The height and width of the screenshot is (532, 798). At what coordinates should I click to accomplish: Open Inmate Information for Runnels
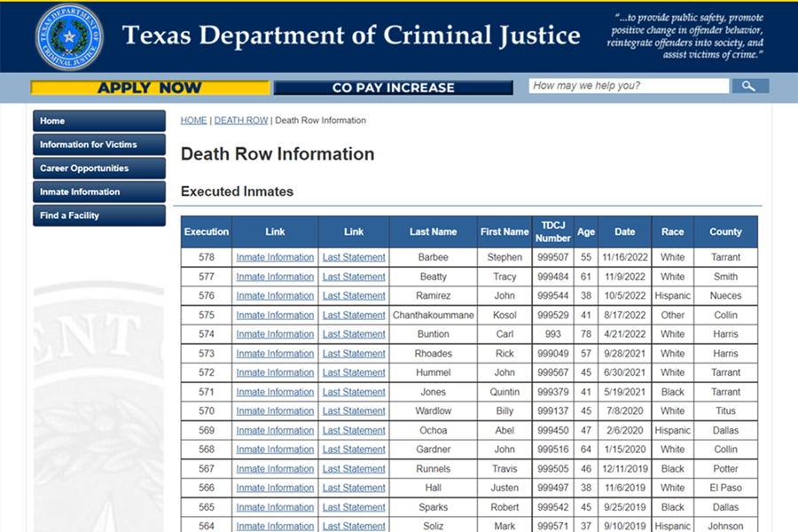[x=275, y=469]
